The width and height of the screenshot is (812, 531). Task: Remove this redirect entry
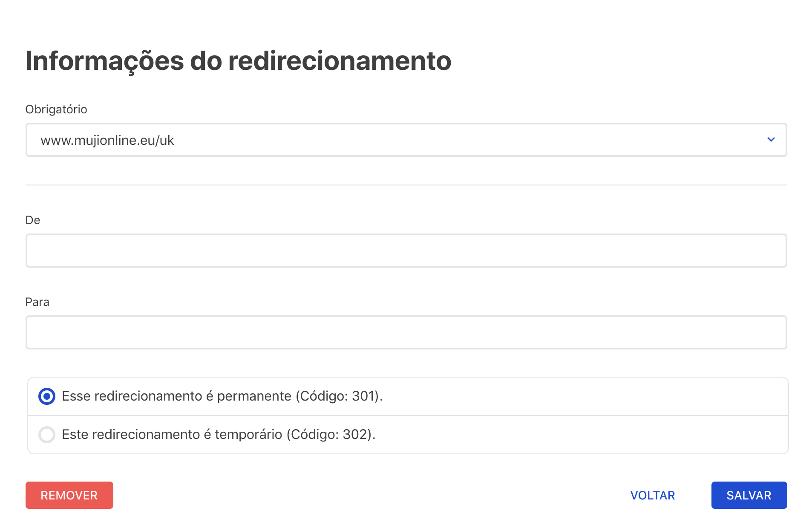click(x=69, y=495)
